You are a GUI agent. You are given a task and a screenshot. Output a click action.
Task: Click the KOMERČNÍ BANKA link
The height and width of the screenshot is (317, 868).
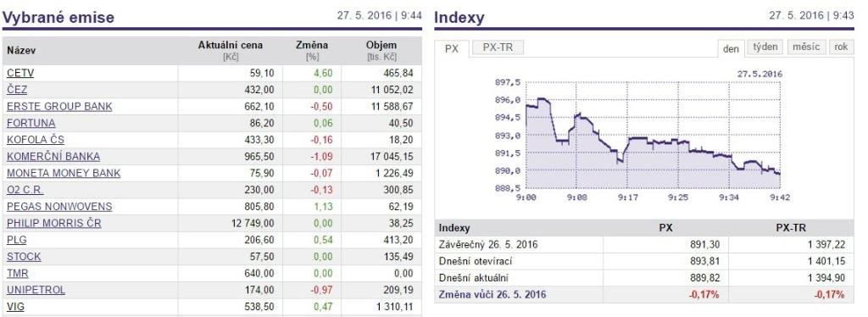coord(53,157)
